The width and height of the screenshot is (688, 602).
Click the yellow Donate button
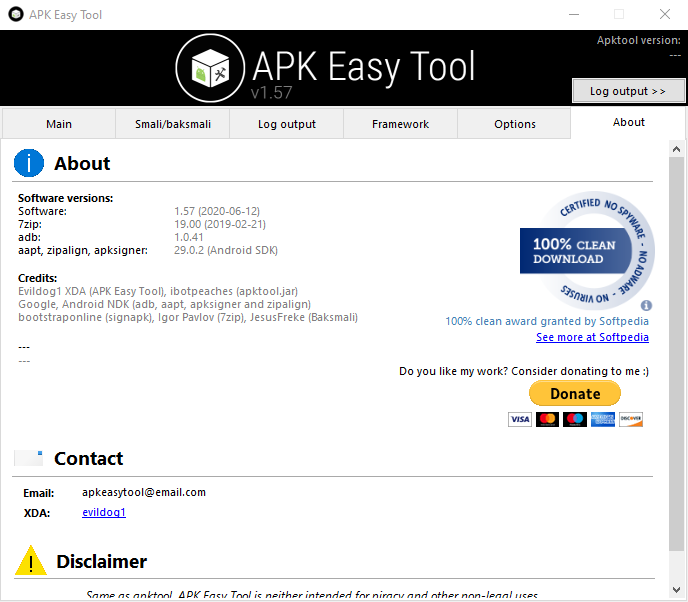pos(575,394)
